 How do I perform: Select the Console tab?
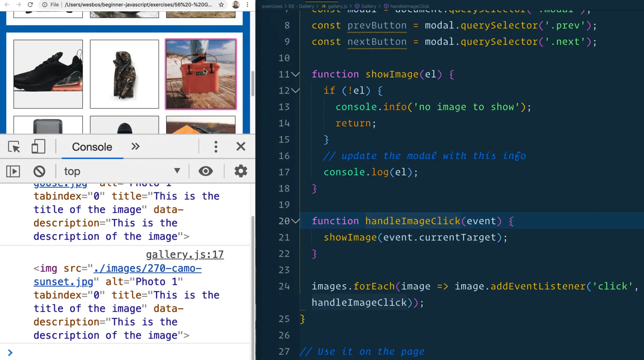tap(92, 147)
